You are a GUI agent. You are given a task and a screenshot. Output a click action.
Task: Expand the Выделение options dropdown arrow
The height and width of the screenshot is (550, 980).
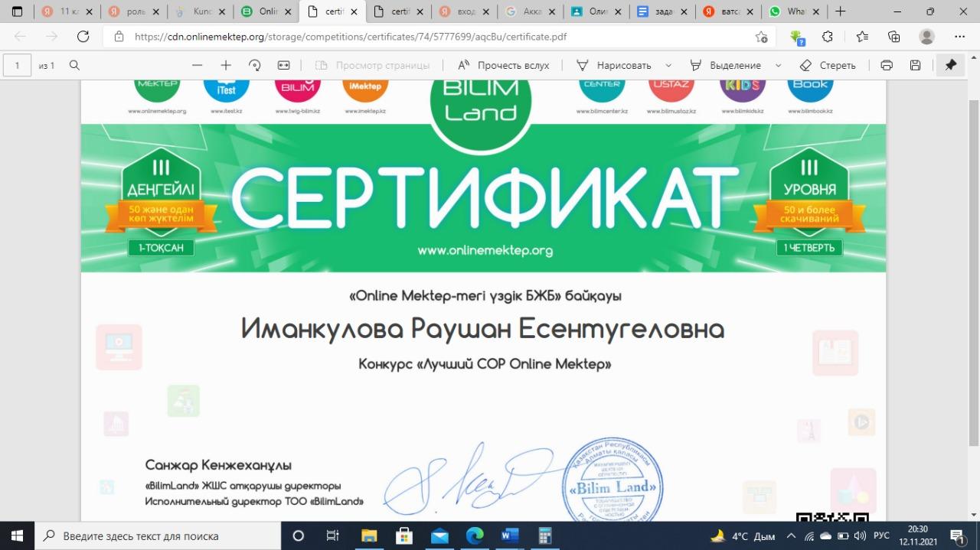click(779, 66)
